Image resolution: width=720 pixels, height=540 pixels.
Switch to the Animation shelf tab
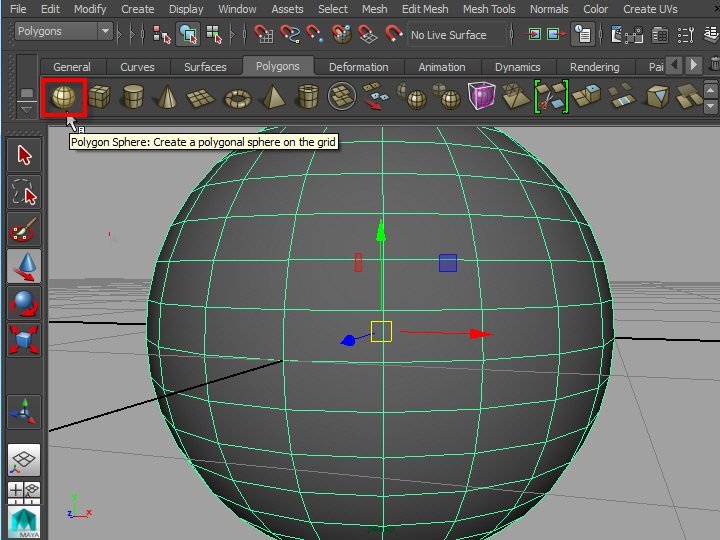coord(442,67)
